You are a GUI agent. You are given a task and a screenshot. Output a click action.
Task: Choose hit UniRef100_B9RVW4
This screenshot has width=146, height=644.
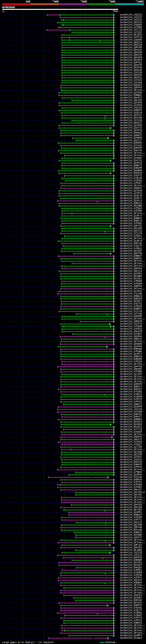coord(131,349)
